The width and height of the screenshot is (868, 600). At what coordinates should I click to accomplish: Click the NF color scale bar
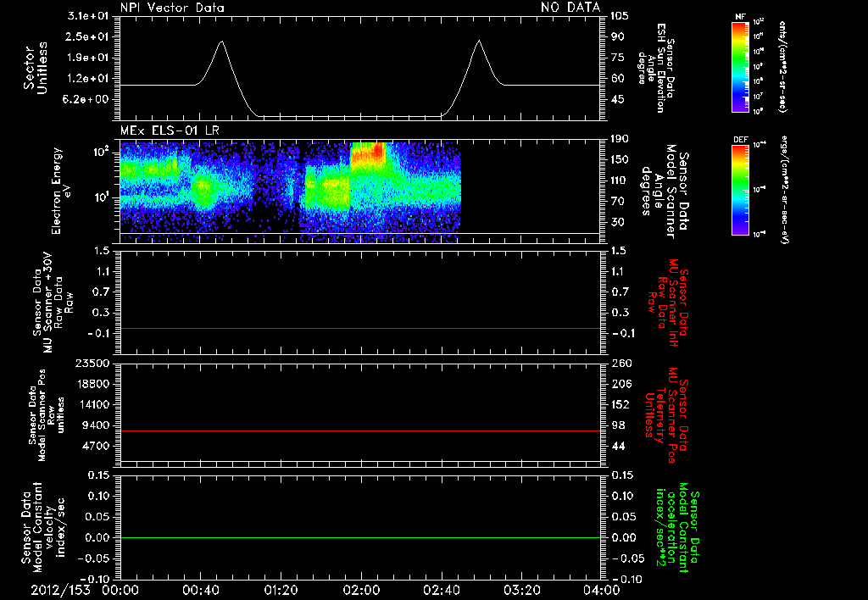740,67
